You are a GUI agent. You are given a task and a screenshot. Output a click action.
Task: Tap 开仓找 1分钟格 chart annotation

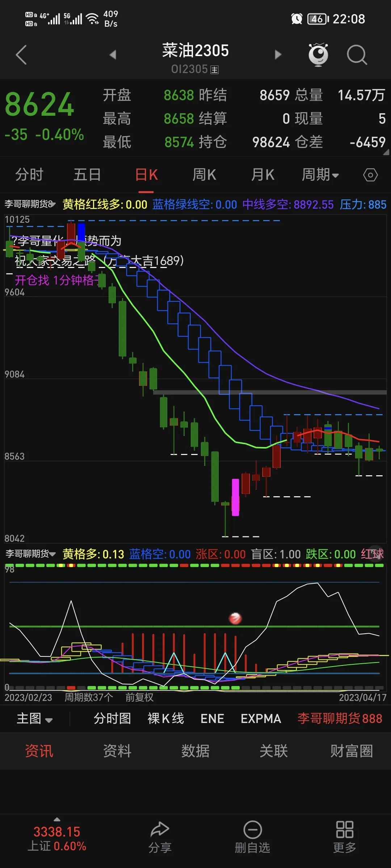pyautogui.click(x=56, y=280)
